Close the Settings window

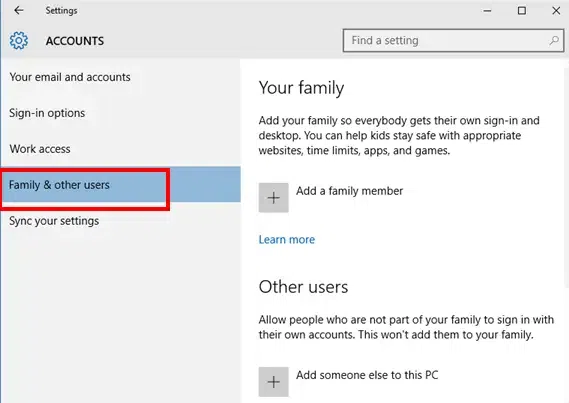(556, 11)
